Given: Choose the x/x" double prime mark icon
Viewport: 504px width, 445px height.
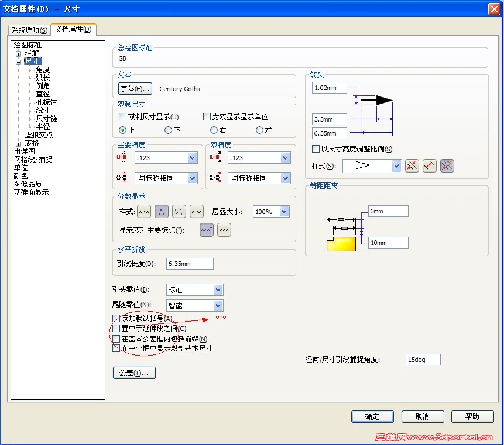Looking at the screenshot, I should pos(207,230).
